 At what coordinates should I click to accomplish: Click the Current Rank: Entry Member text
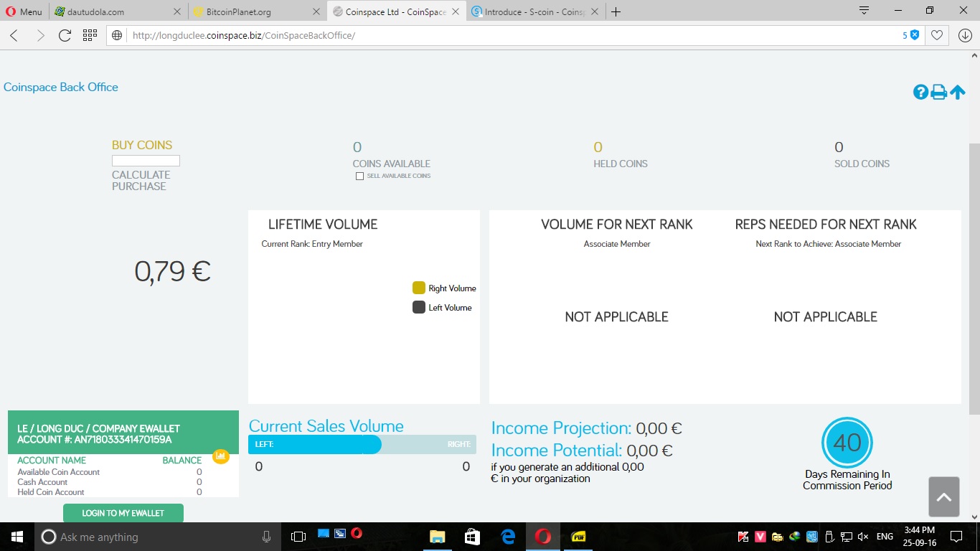(312, 244)
